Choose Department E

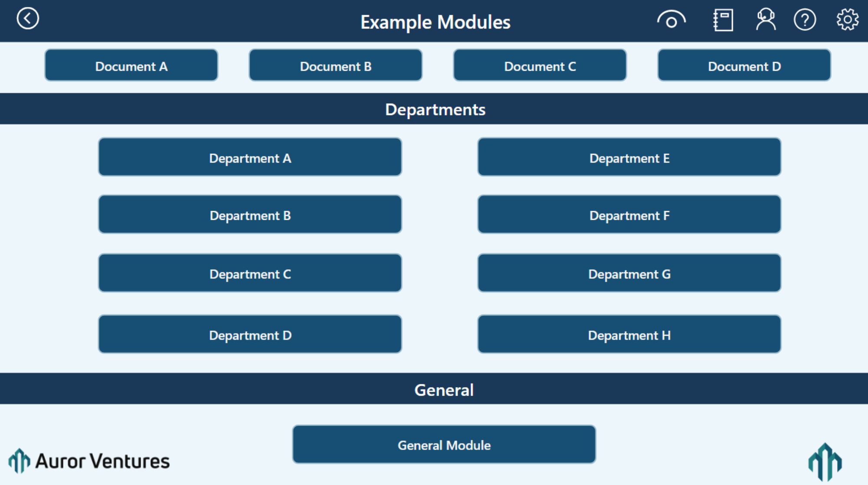(629, 158)
